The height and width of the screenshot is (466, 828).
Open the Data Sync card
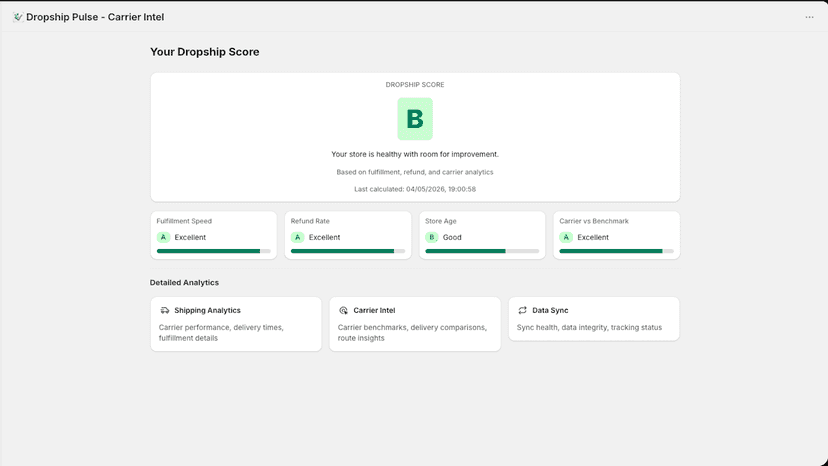594,319
